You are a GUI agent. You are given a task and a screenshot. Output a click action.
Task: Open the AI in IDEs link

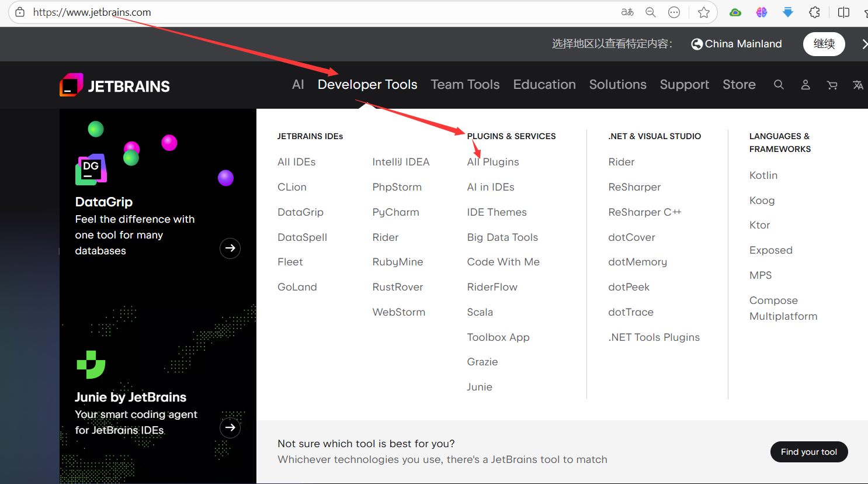[491, 187]
